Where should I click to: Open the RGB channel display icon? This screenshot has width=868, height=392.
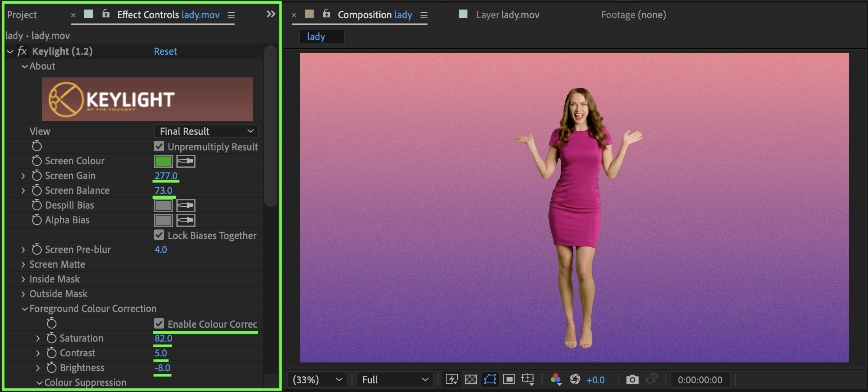(556, 379)
